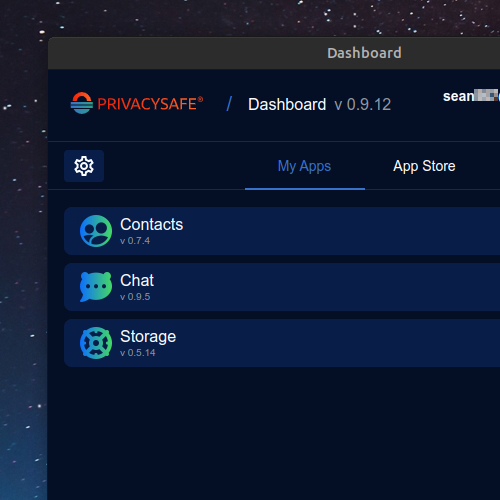
Task: Click the PrivacySafe sunset logo icon
Action: [82, 103]
